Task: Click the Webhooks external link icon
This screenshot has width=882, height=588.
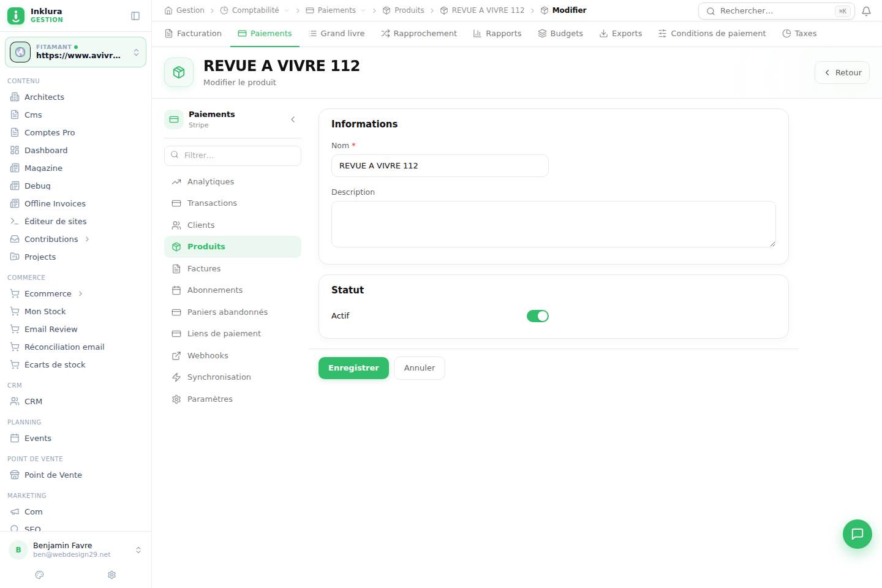Action: (x=176, y=356)
